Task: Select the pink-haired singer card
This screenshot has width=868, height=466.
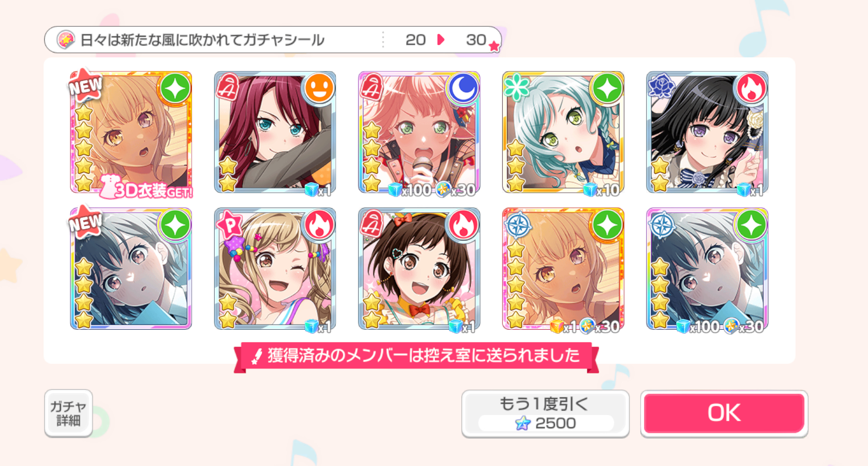Action: point(419,132)
